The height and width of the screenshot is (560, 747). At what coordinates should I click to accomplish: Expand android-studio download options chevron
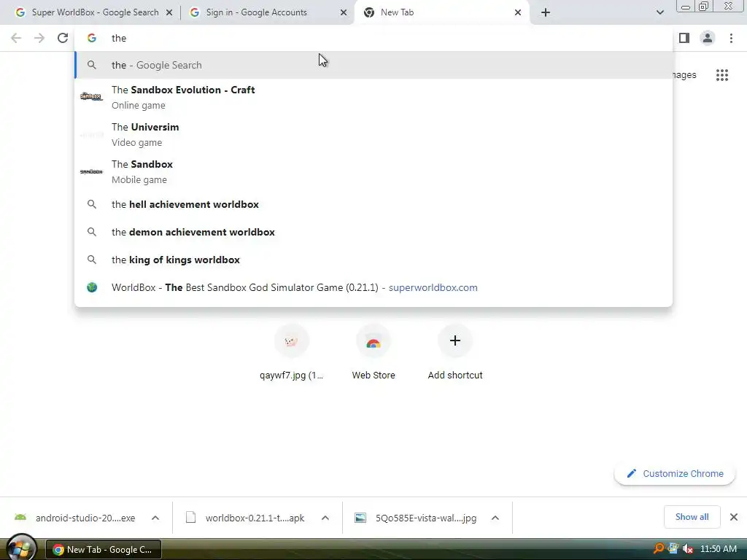tap(155, 518)
